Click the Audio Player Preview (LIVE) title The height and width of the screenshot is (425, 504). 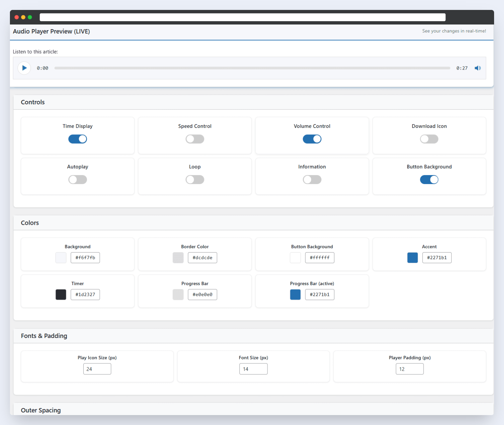coord(51,31)
